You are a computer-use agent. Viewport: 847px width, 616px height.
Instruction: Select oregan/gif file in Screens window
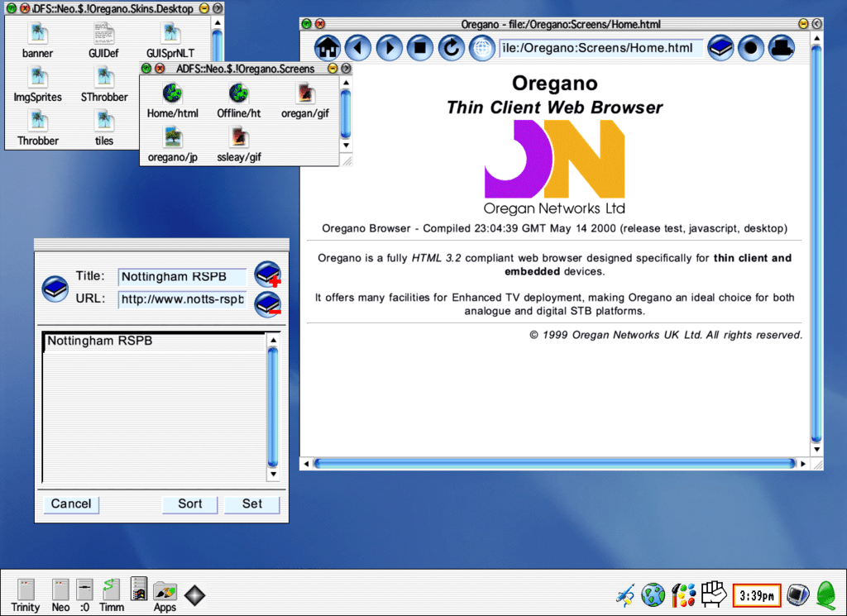[304, 100]
